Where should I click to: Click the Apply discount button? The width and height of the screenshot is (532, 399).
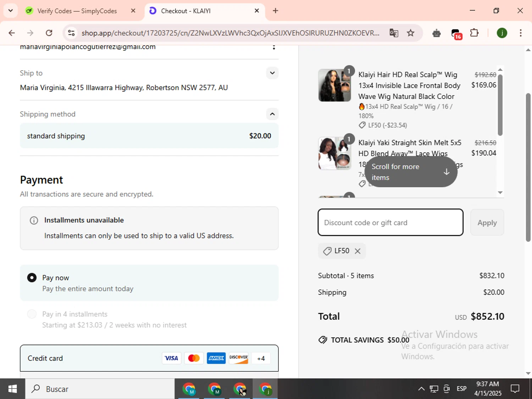[x=487, y=222]
